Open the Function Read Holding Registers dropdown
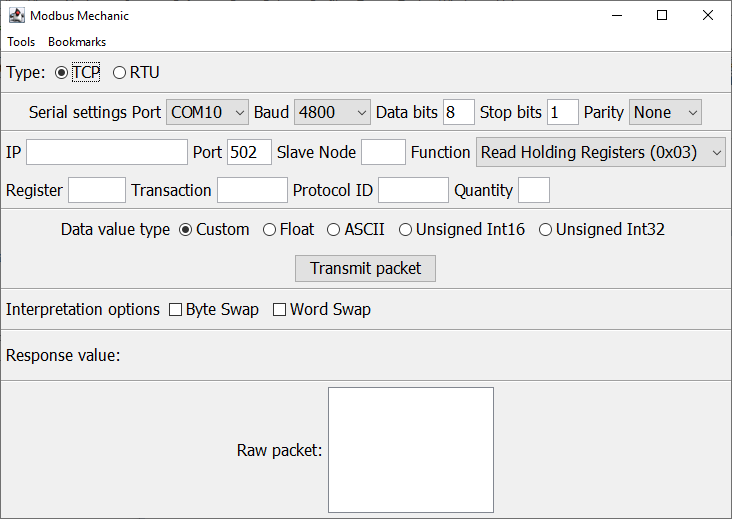732x519 pixels. (600, 152)
